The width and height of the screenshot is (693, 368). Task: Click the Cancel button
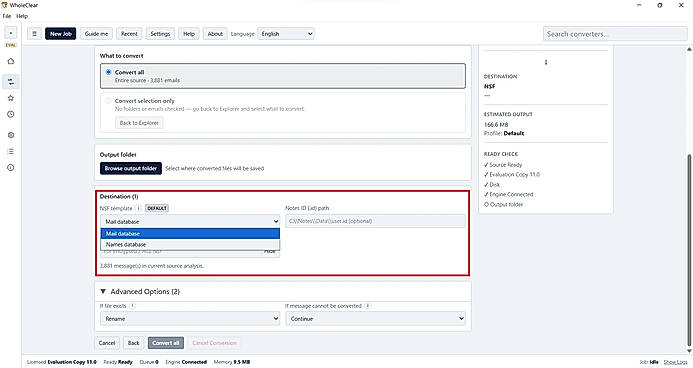107,343
